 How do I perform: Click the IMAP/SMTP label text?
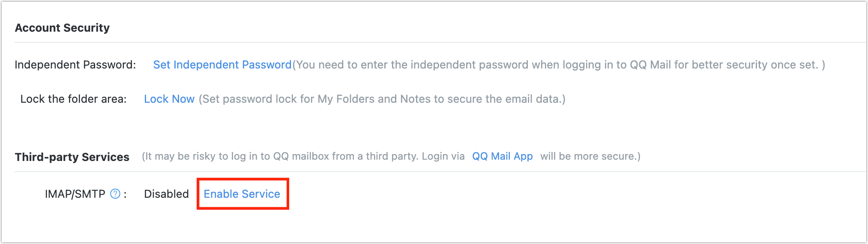[75, 194]
